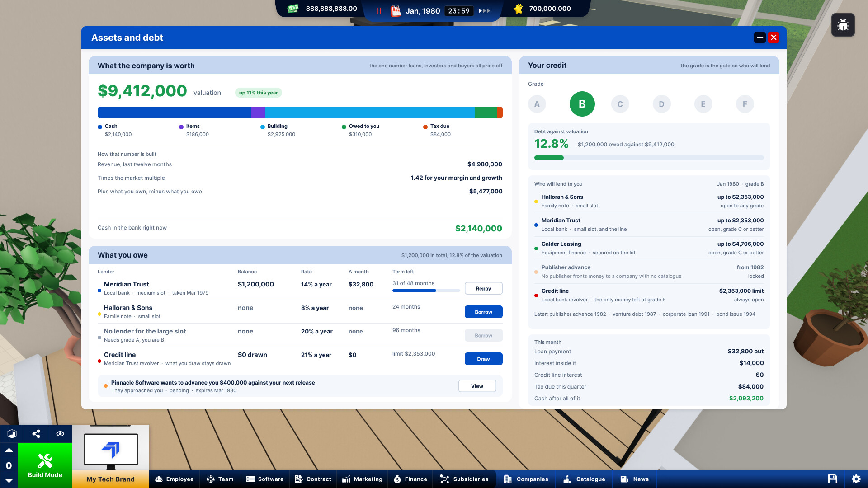Draw from the Credit line
Image resolution: width=868 pixels, height=488 pixels.
coord(483,359)
